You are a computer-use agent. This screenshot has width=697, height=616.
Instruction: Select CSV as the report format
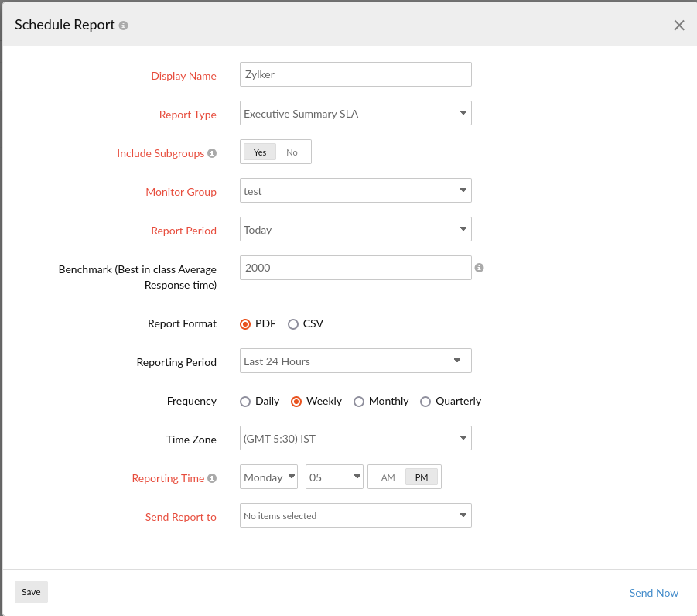[293, 323]
